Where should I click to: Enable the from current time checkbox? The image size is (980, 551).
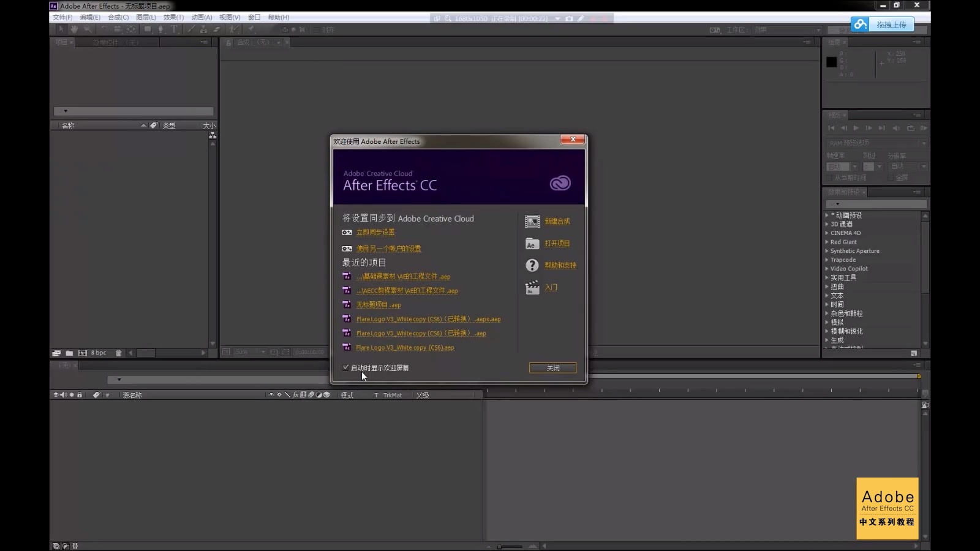[829, 178]
